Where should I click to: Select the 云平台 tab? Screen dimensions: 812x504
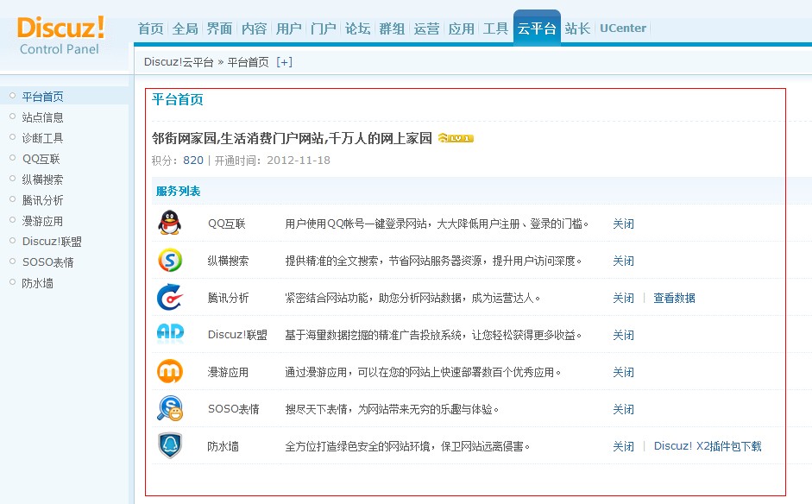[x=537, y=28]
